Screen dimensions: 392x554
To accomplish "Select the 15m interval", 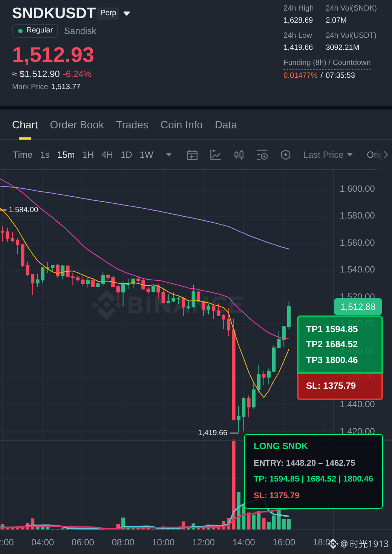I will coord(66,155).
